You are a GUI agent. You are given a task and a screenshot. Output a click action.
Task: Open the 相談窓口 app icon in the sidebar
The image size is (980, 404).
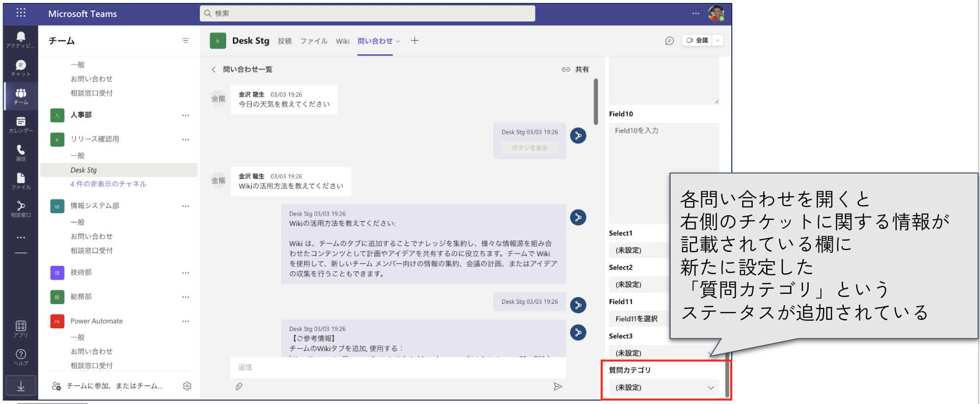21,209
